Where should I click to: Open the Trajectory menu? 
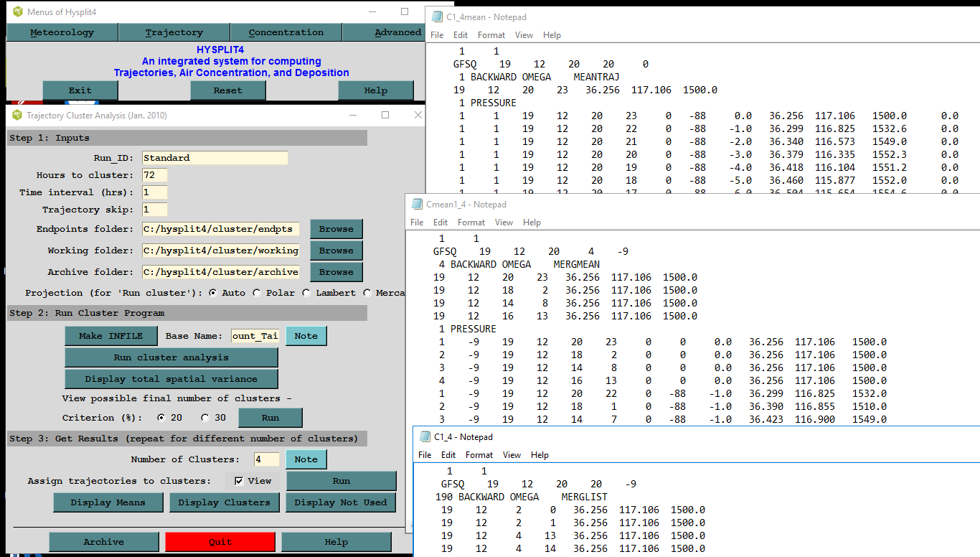[x=174, y=32]
